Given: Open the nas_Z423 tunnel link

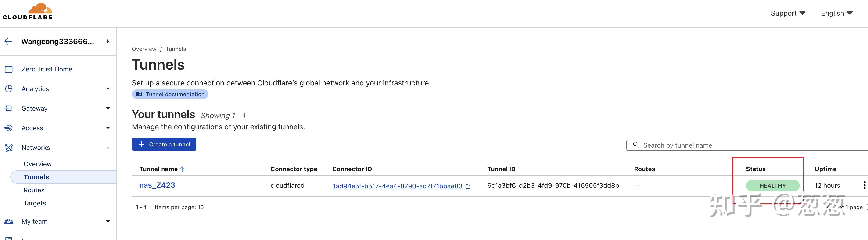Looking at the screenshot, I should coord(158,185).
